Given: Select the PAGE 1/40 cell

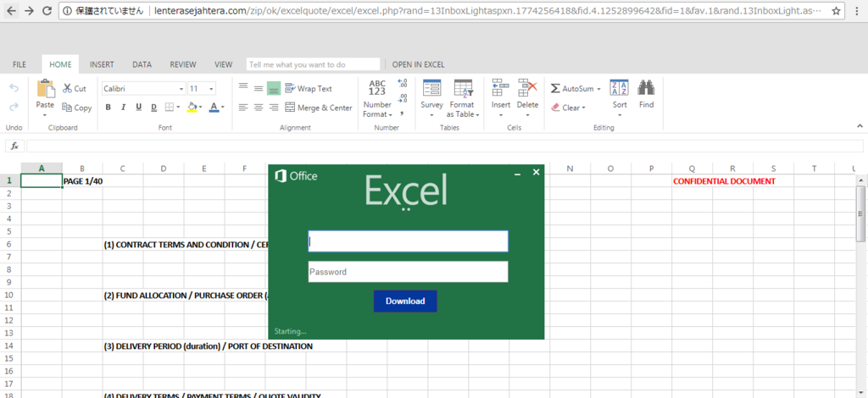Looking at the screenshot, I should pos(82,180).
